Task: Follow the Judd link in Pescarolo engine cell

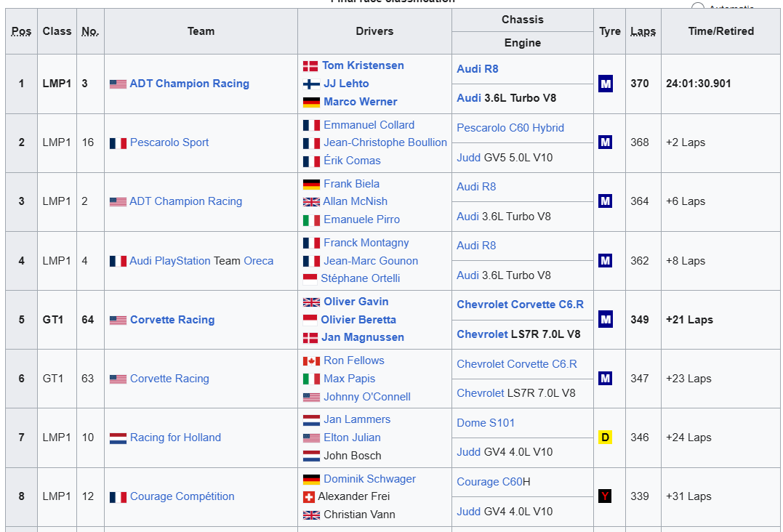Action: point(468,158)
